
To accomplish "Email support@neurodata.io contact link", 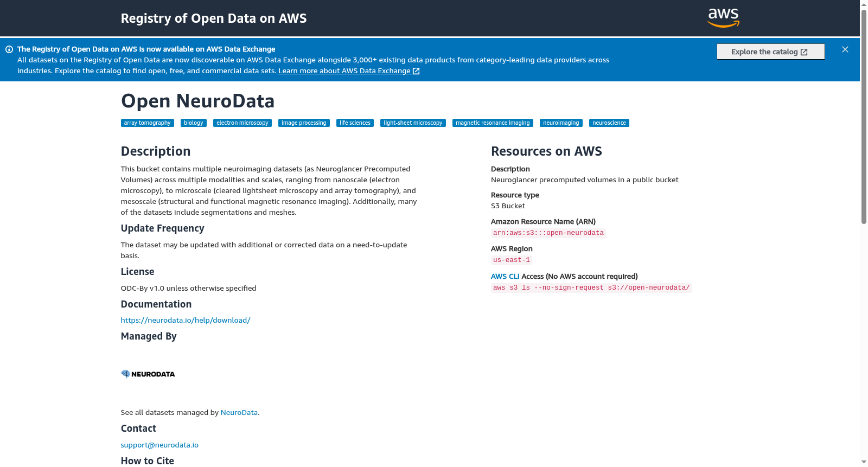I will [159, 445].
